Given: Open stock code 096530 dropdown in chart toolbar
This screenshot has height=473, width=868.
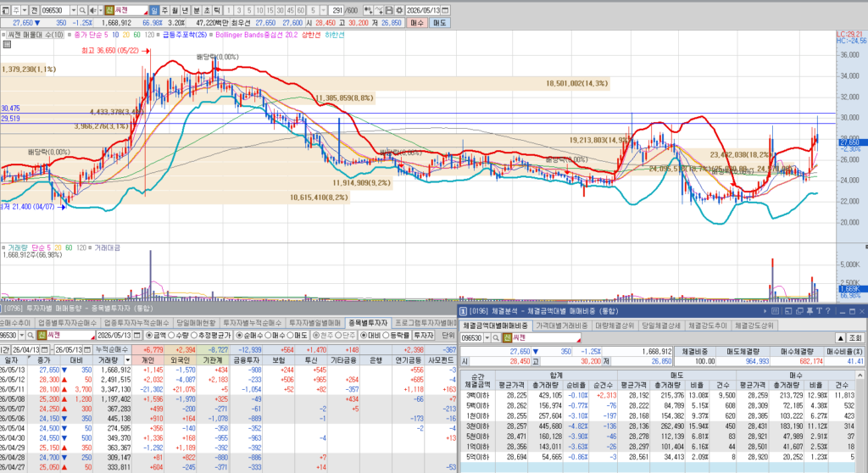Looking at the screenshot, I should pyautogui.click(x=73, y=10).
